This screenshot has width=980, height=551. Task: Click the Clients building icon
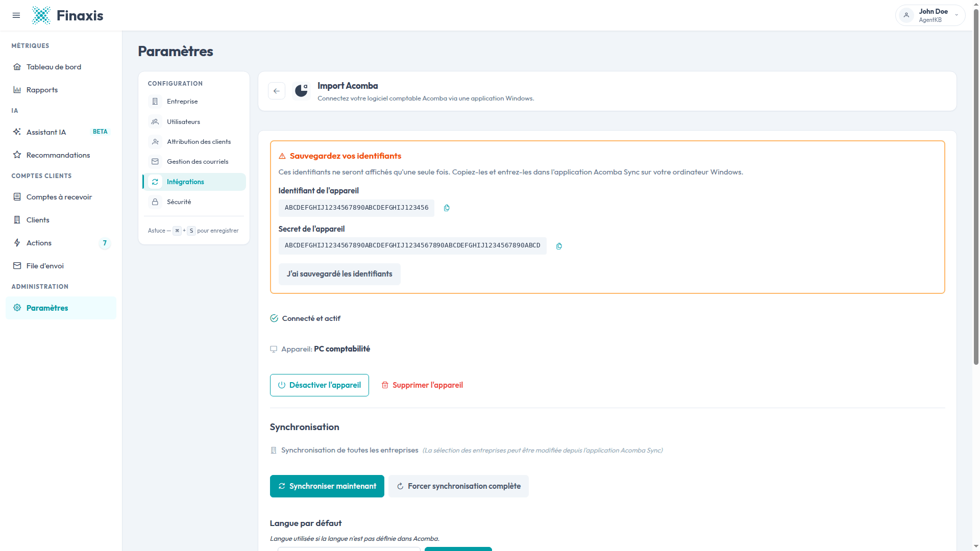click(x=17, y=220)
